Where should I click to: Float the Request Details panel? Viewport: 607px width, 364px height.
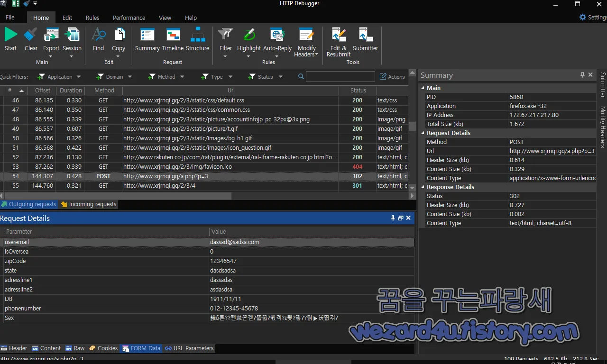coord(401,218)
